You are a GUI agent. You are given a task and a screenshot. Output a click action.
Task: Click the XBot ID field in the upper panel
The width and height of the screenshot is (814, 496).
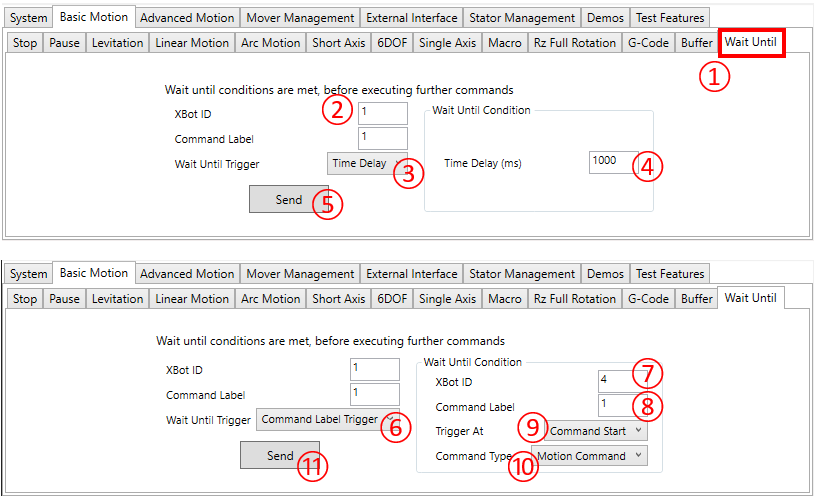(382, 113)
